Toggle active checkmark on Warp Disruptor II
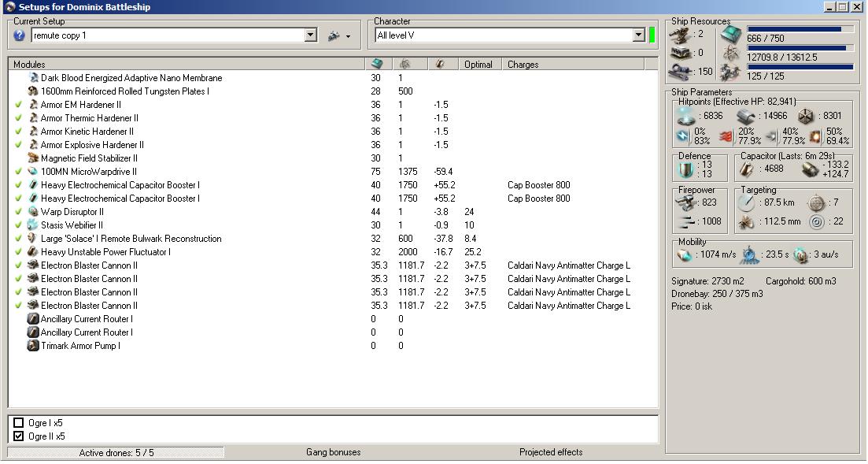Image resolution: width=868 pixels, height=464 pixels. click(18, 212)
